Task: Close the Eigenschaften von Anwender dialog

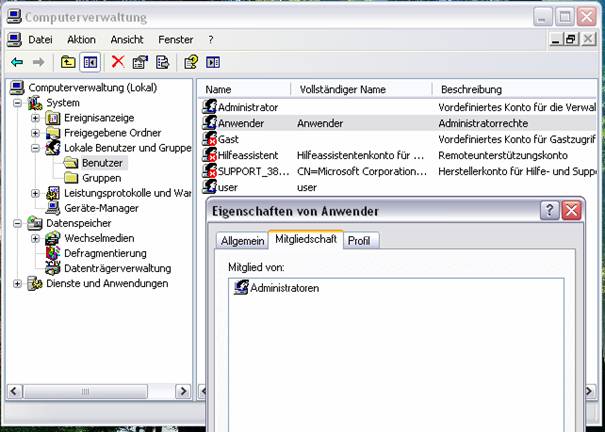Action: 571,211
